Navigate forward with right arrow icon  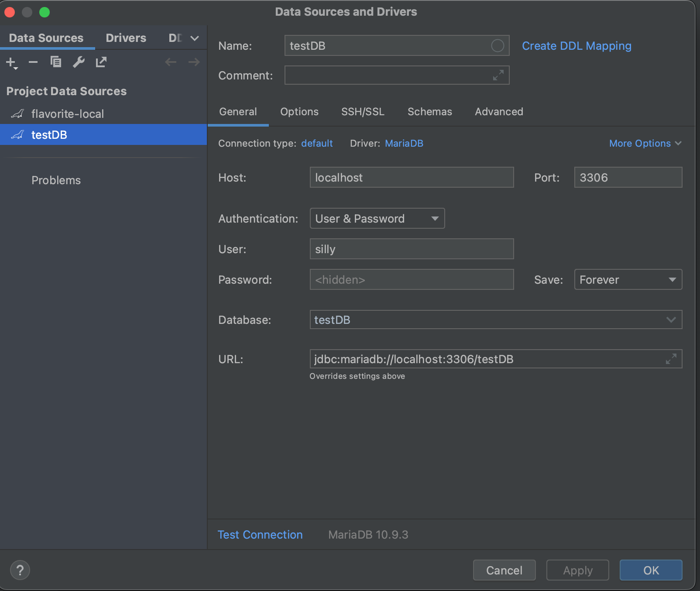click(x=194, y=62)
